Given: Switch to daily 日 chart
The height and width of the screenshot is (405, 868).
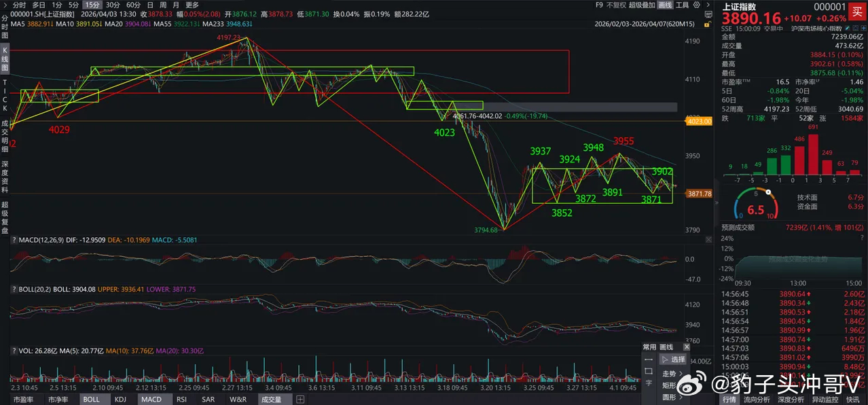Looking at the screenshot, I should click(150, 5).
